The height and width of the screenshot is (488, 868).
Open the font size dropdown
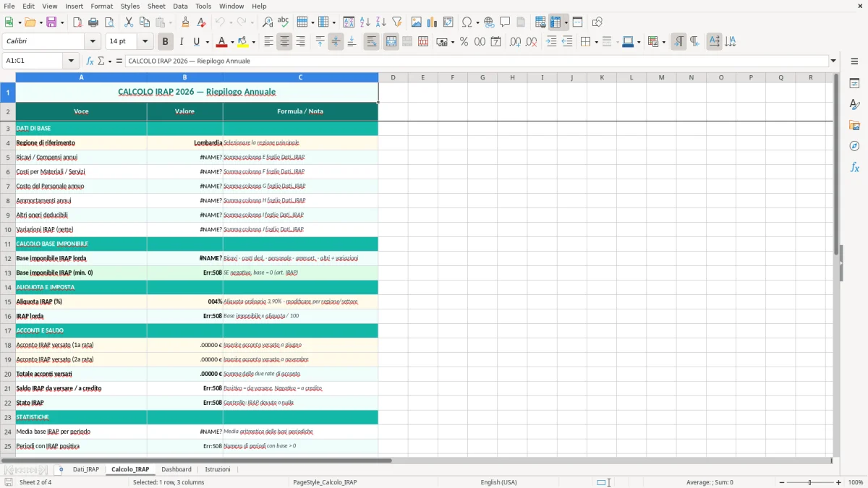(x=145, y=42)
